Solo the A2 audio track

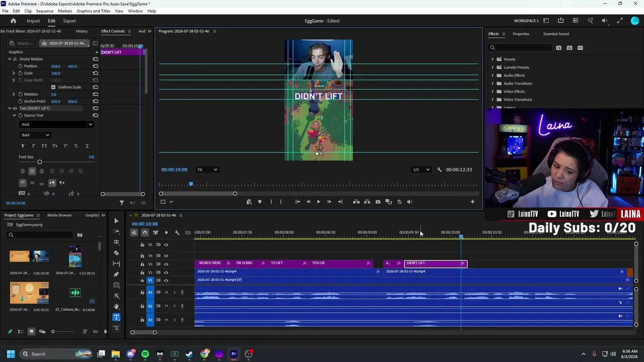click(175, 306)
